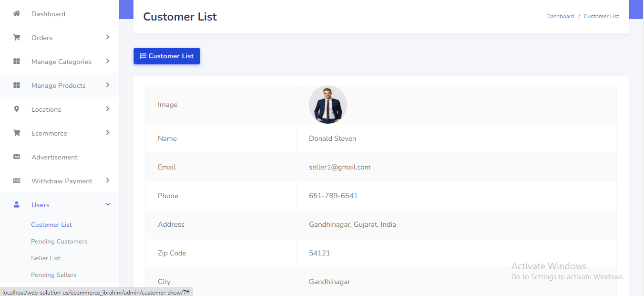Expand the Manage Categories chevron

click(x=108, y=61)
